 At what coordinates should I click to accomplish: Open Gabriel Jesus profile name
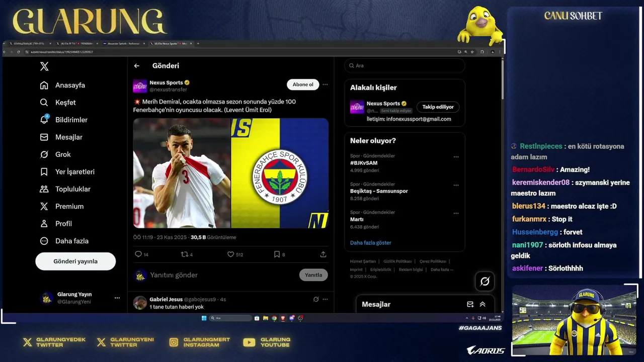(166, 299)
